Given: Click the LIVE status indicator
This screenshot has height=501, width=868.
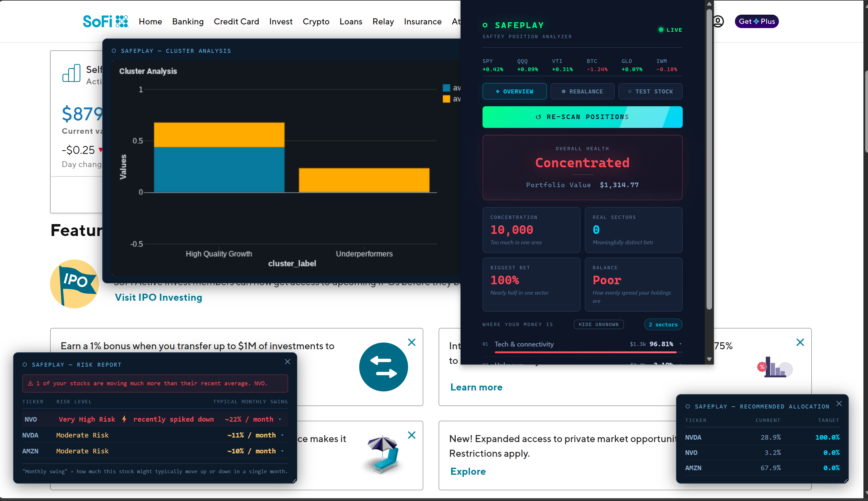Looking at the screenshot, I should [x=670, y=30].
